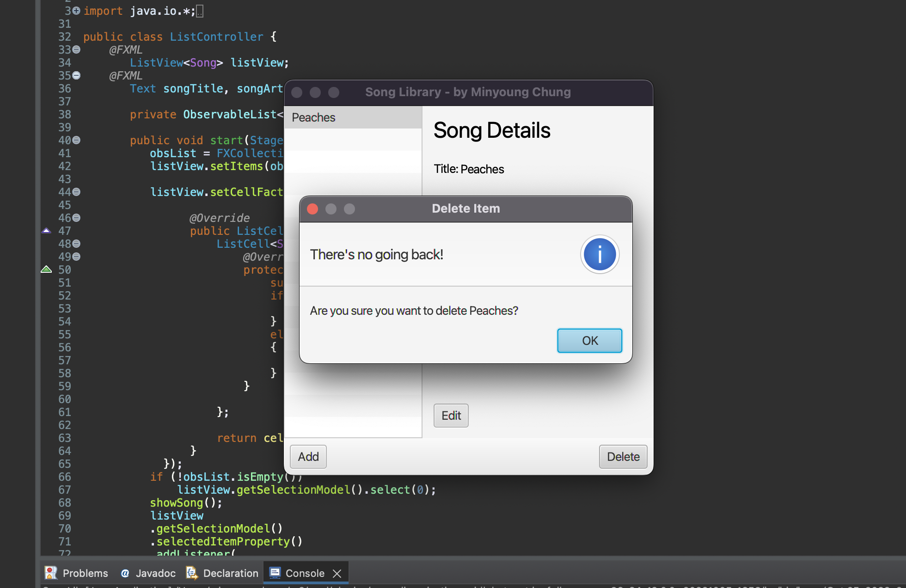Open the Declaration tab
The image size is (906, 588).
point(222,573)
